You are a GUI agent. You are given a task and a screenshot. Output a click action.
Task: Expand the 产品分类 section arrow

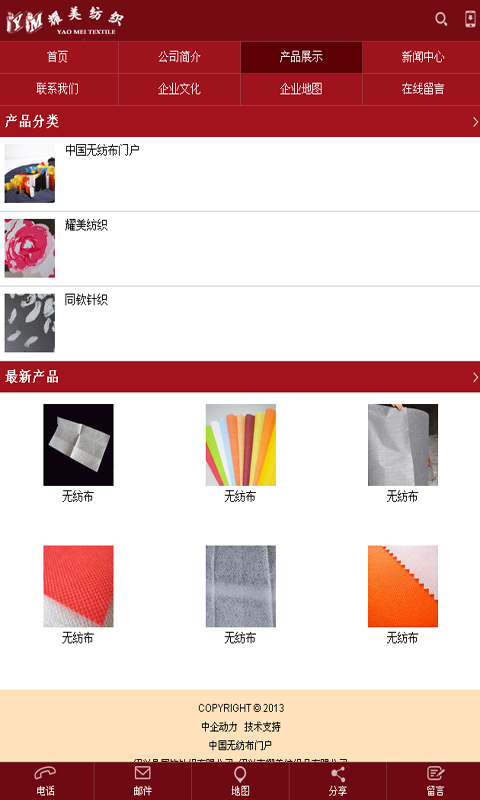(x=475, y=121)
